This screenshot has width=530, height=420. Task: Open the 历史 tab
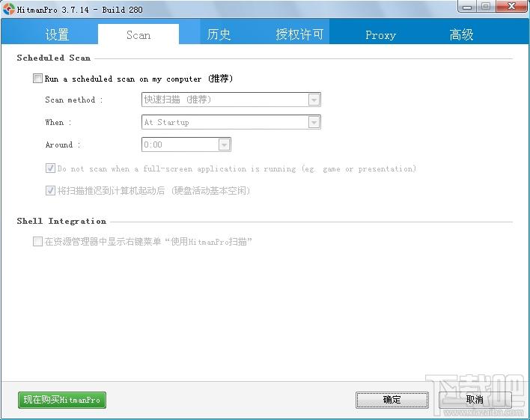[x=219, y=34]
